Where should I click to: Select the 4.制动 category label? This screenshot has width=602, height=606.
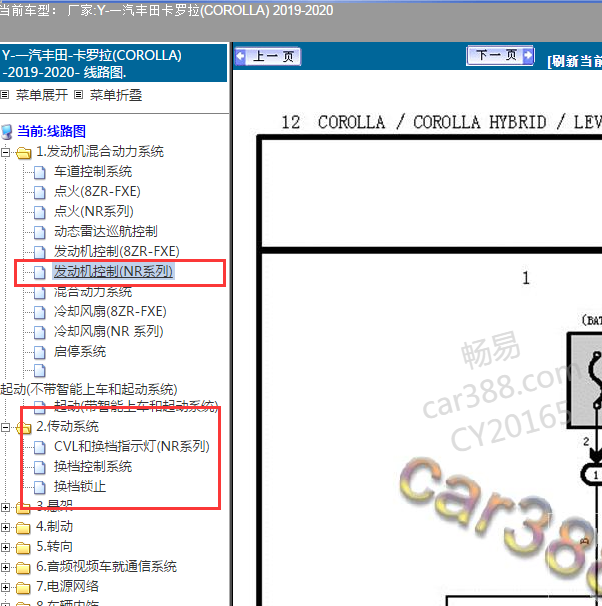point(54,527)
